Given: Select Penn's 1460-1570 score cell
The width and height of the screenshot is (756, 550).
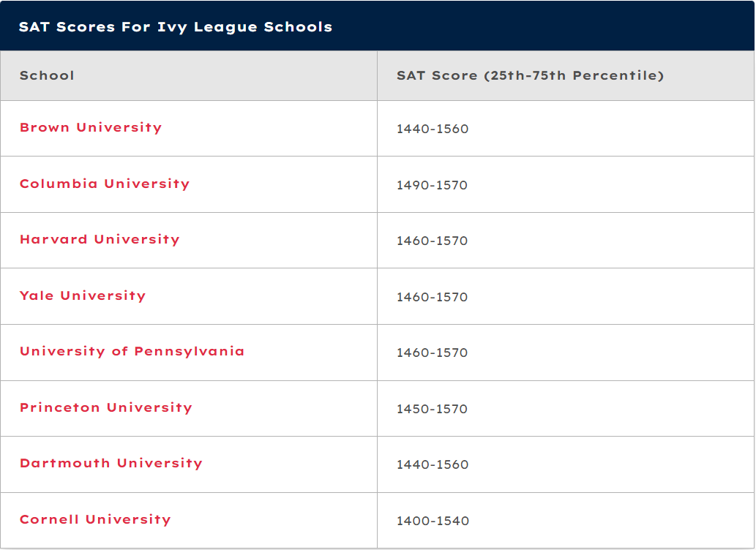Looking at the screenshot, I should (x=566, y=353).
